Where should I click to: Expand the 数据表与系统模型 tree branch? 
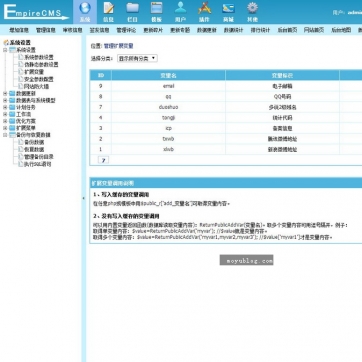tap(5, 100)
